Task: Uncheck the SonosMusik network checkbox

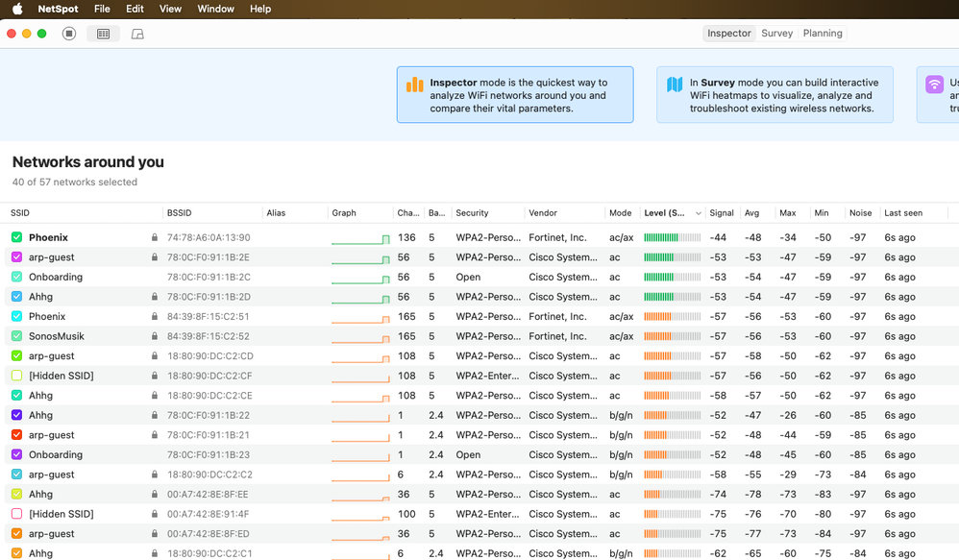Action: click(x=17, y=336)
